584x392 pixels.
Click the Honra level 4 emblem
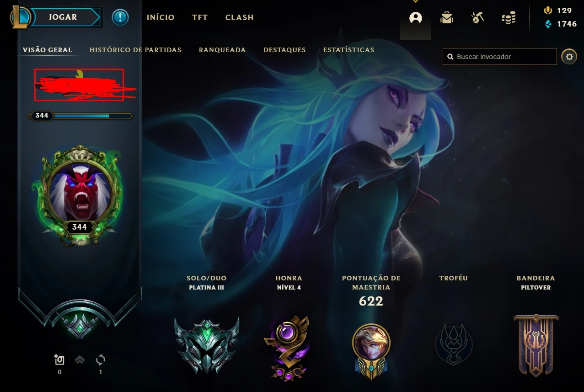click(x=288, y=348)
